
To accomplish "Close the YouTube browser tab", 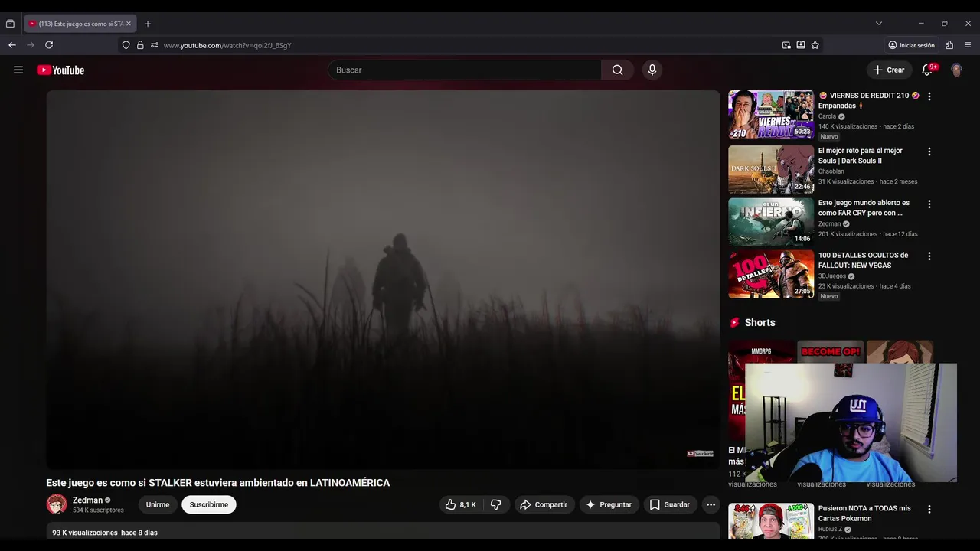I will pyautogui.click(x=129, y=24).
